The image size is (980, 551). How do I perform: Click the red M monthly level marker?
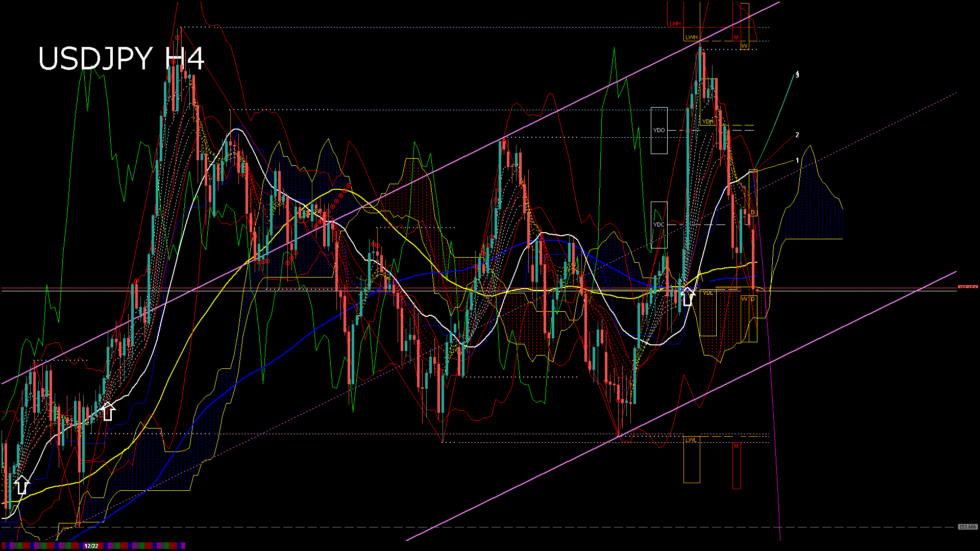(737, 446)
